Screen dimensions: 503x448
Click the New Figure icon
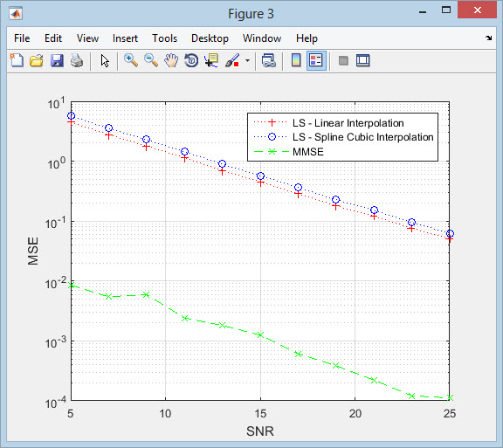coord(17,60)
